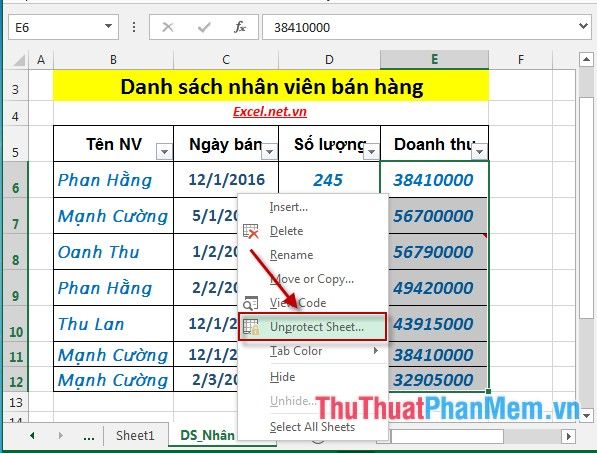The height and width of the screenshot is (453, 597).
Task: Switch to the Sheet1 tab
Action: tap(135, 435)
